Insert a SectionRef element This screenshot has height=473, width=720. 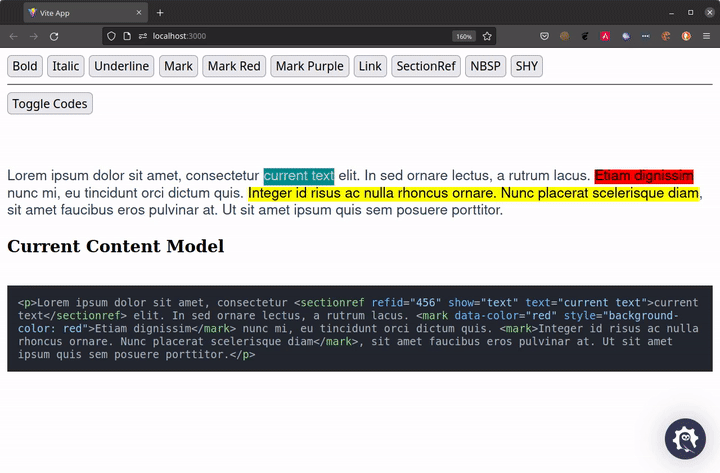click(x=426, y=66)
